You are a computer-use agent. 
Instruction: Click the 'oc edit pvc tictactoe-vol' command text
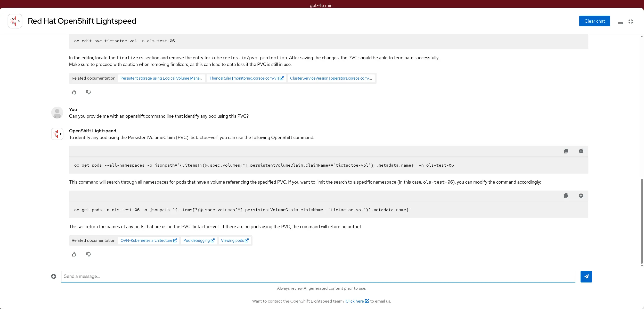point(125,41)
